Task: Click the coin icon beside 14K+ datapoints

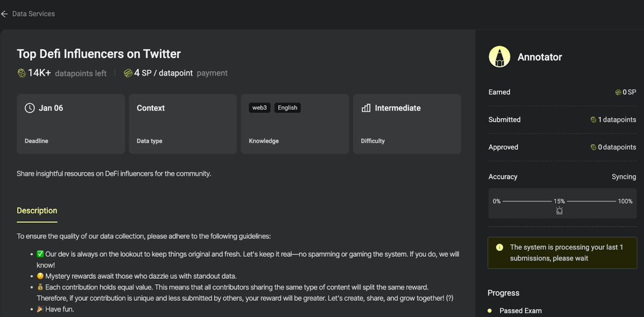Action: [x=21, y=73]
